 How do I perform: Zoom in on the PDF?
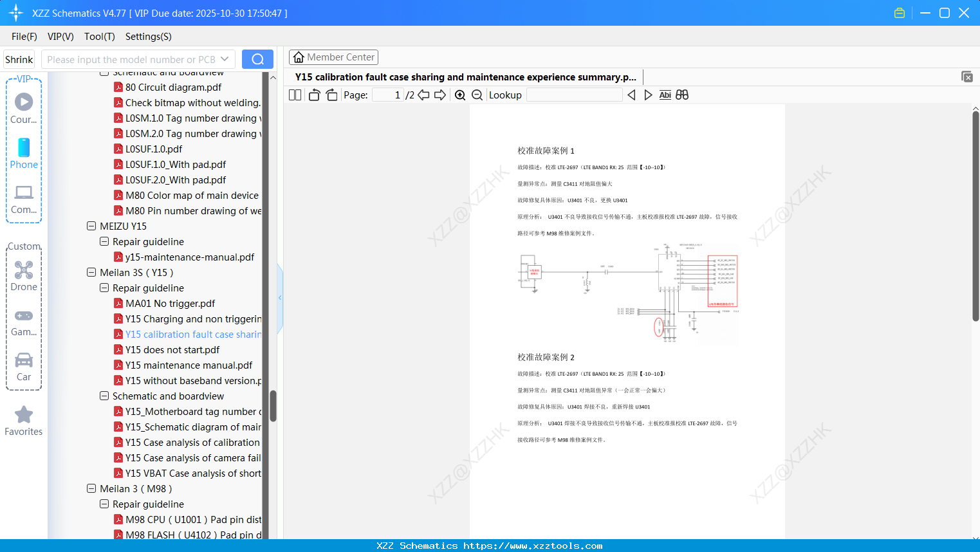(x=460, y=95)
